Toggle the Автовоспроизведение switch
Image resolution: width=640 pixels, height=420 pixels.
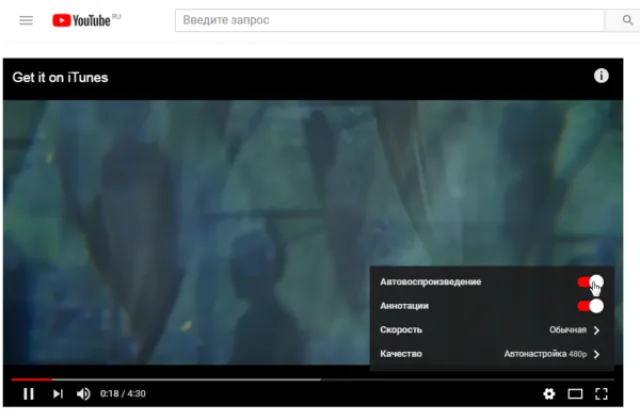point(590,282)
